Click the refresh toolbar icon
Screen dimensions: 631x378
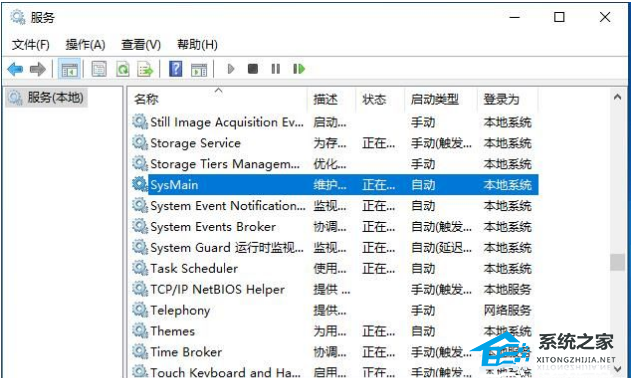coord(122,69)
